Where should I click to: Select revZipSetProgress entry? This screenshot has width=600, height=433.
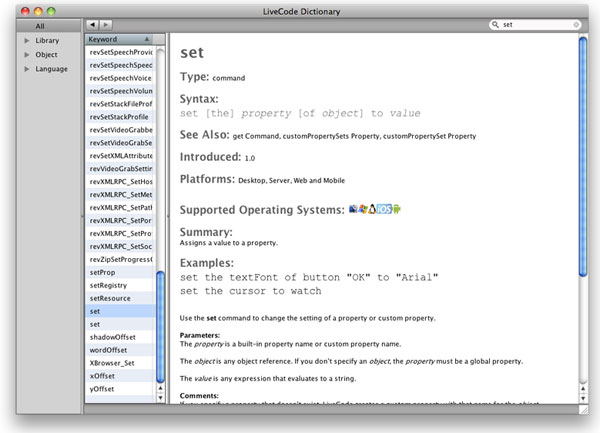click(x=120, y=260)
